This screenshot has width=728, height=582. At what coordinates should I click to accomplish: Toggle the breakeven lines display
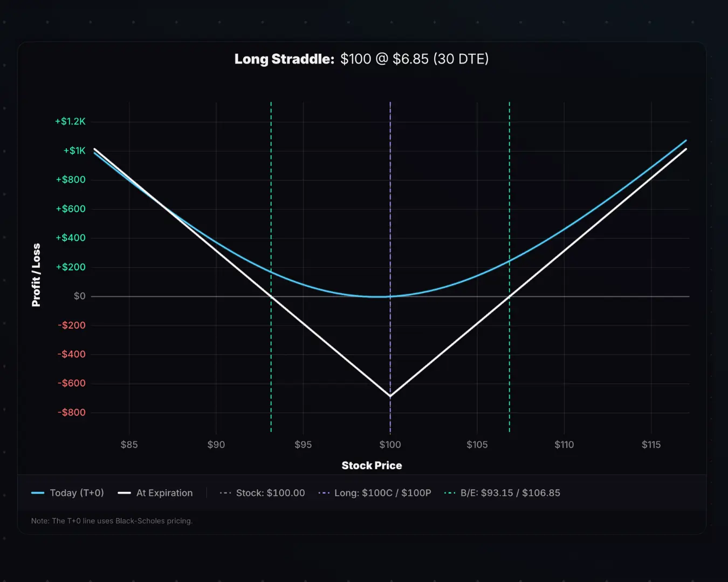(503, 493)
